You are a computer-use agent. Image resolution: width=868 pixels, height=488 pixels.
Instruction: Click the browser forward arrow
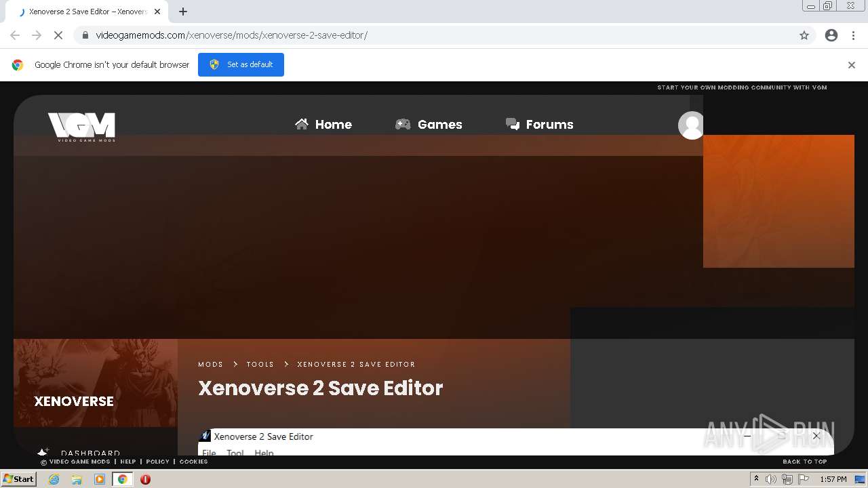[x=37, y=35]
